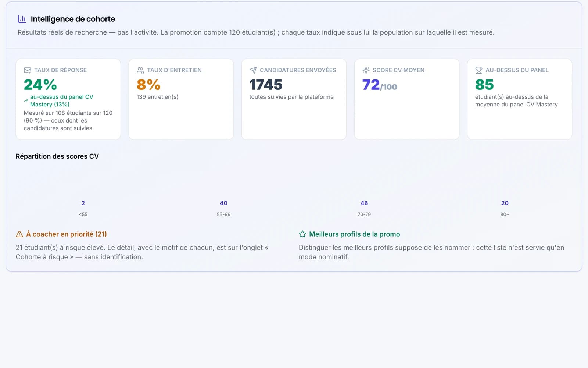Click 'étudiant(s) au-dessus de la moyenne' text
This screenshot has height=368, width=588.
tap(516, 100)
